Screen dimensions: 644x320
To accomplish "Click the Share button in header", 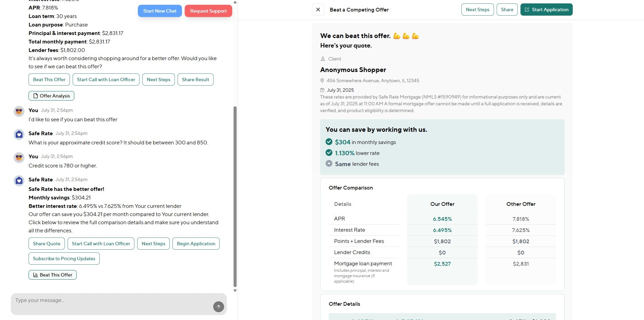I will (507, 10).
